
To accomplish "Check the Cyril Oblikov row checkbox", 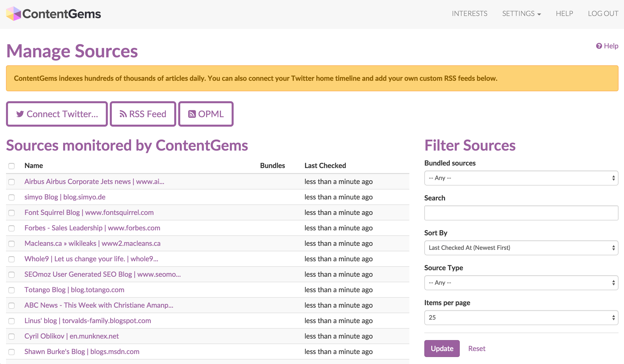I will pos(11,337).
